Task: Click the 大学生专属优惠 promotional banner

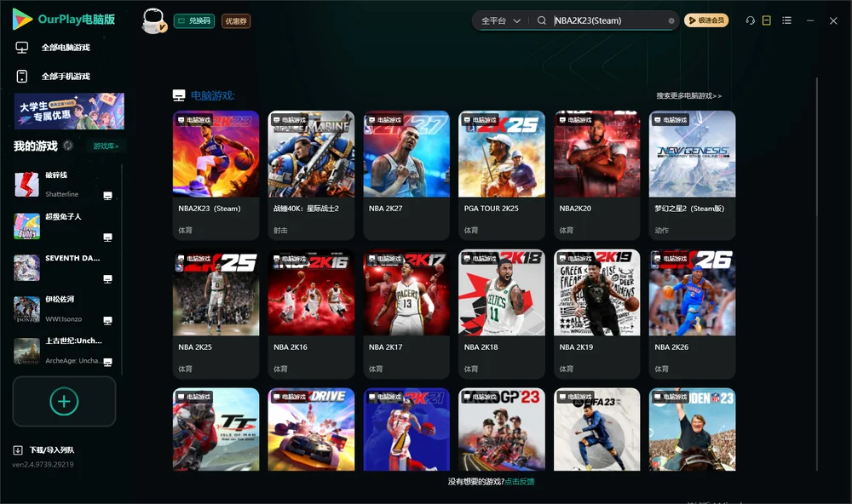Action: coord(69,111)
